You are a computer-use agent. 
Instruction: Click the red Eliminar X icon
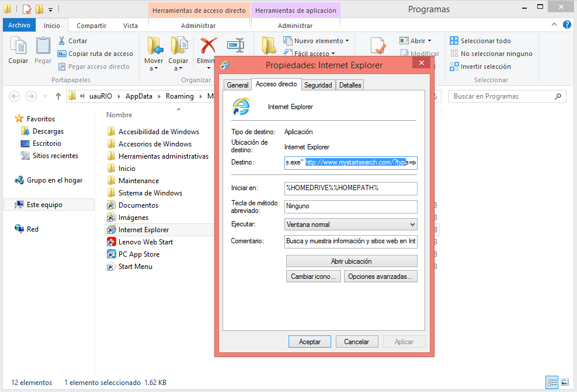tap(208, 46)
